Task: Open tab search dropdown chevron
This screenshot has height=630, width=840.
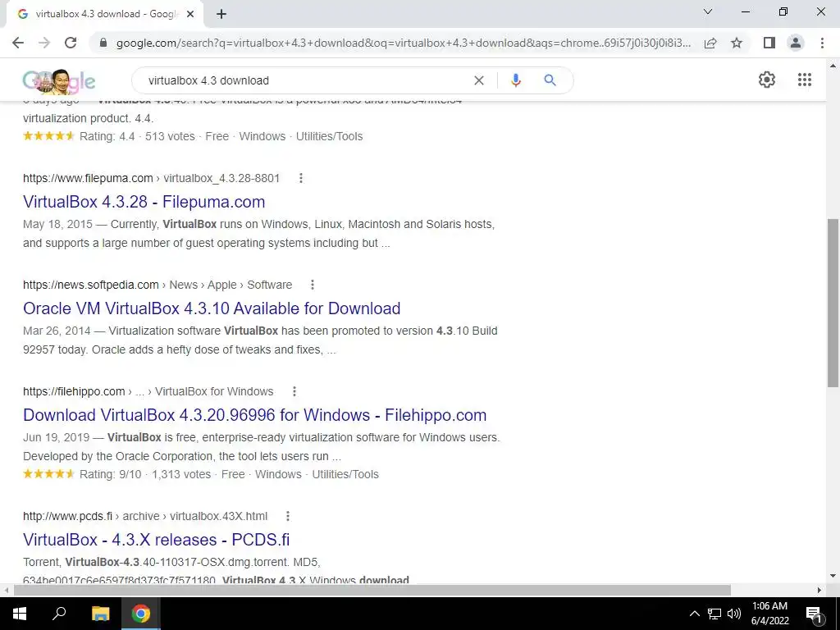Action: (708, 11)
